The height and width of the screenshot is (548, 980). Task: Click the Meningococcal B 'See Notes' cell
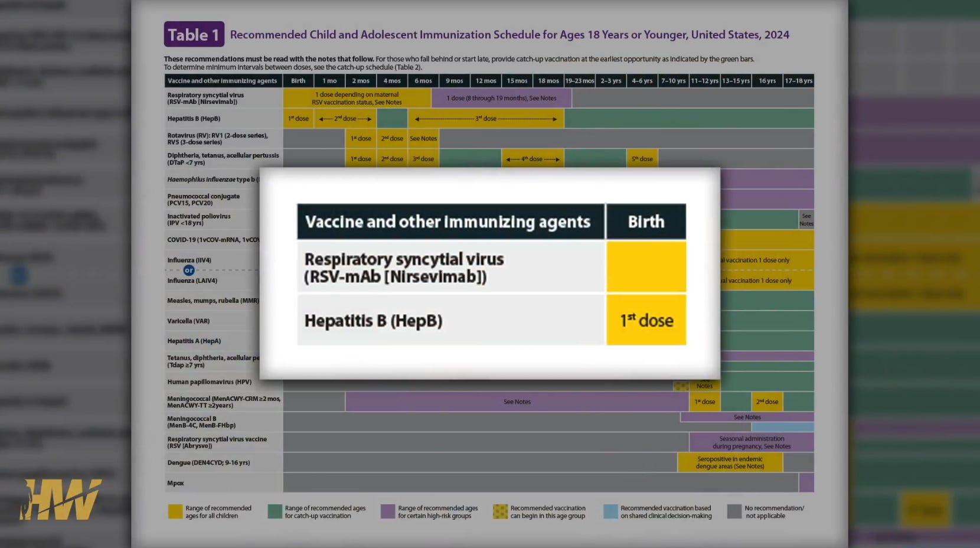747,417
